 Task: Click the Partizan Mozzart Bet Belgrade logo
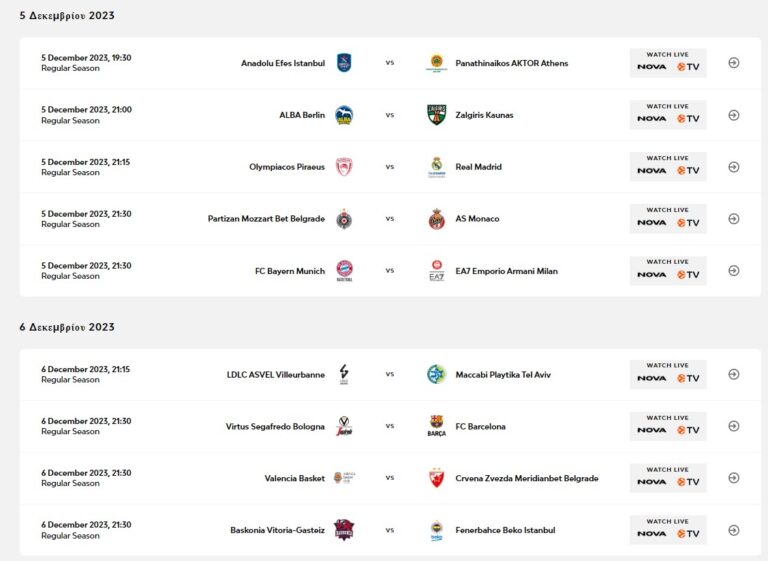tap(344, 219)
